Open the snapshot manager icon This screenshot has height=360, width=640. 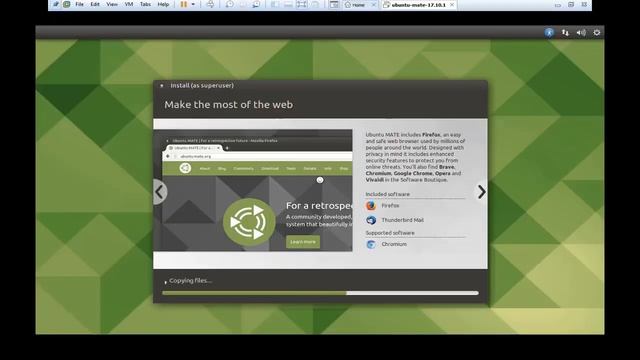click(x=256, y=4)
